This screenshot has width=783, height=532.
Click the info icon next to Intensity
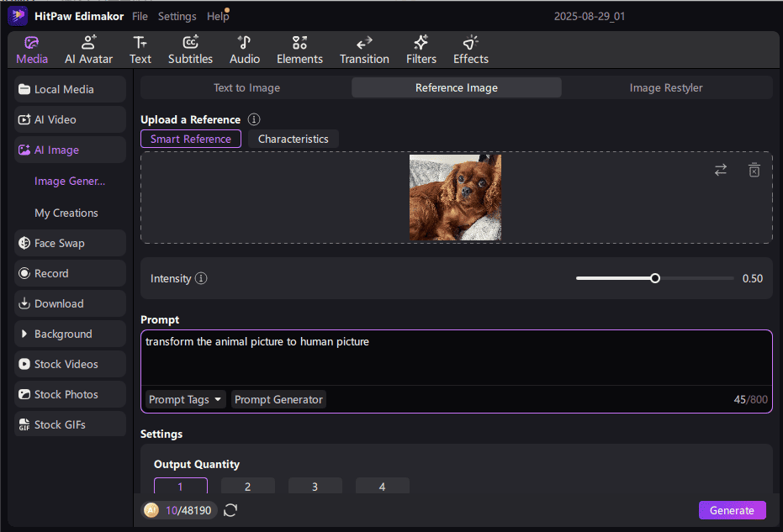pos(201,278)
